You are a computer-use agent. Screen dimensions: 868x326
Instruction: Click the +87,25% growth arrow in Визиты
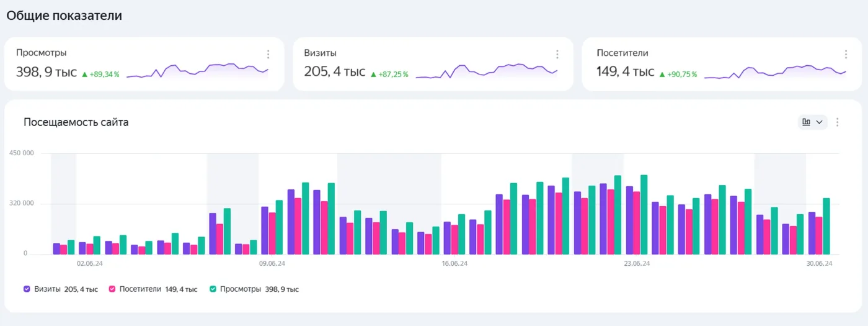(373, 75)
